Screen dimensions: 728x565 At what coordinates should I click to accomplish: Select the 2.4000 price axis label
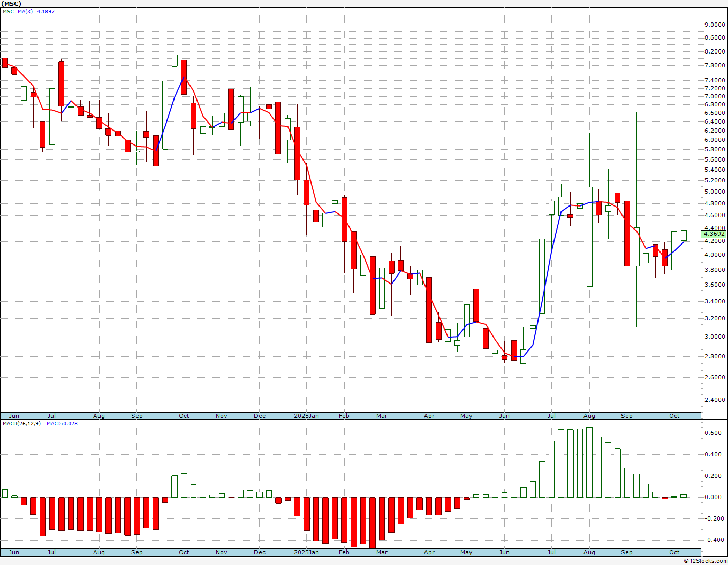[x=716, y=400]
